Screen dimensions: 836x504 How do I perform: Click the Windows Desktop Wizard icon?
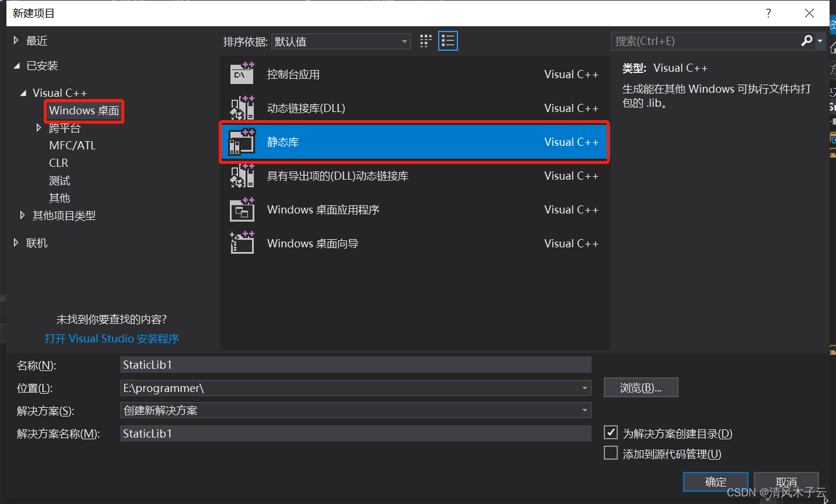point(242,243)
